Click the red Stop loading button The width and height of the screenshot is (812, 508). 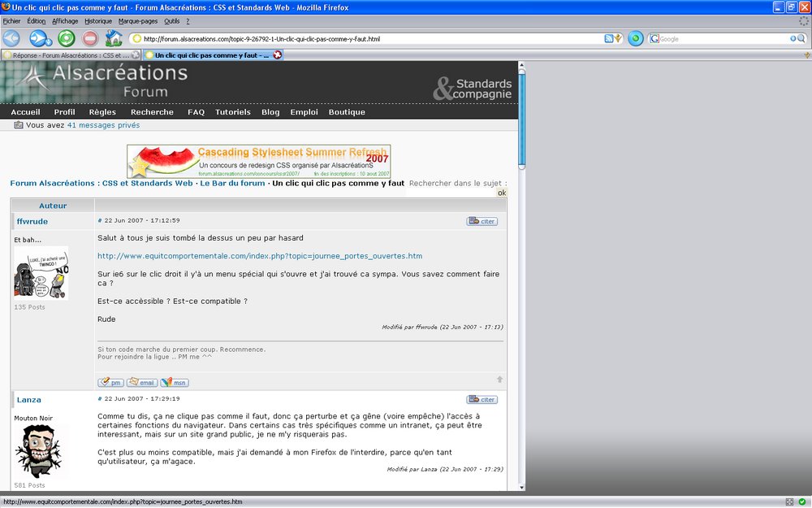(x=90, y=38)
